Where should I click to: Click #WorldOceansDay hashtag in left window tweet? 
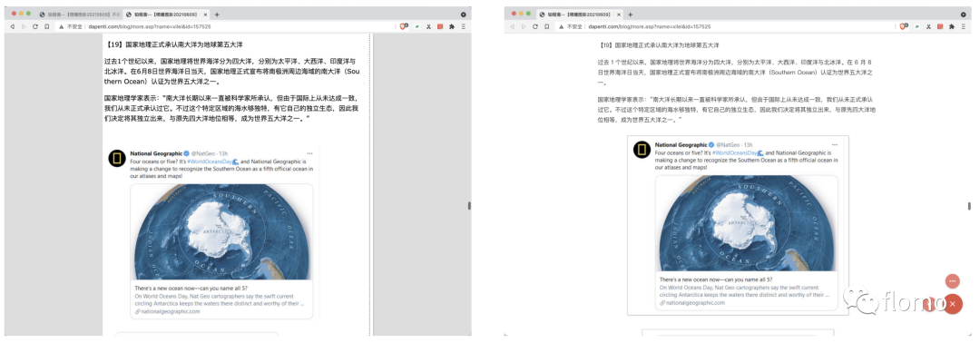(x=209, y=161)
